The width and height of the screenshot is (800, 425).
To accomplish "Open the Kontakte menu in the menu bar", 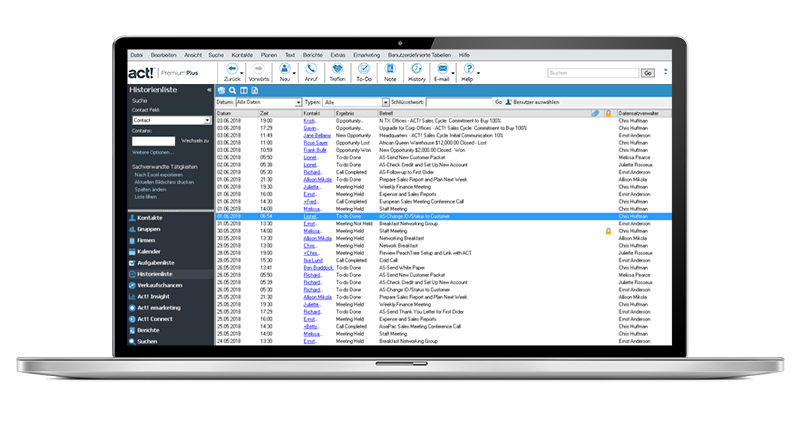I will click(x=242, y=55).
